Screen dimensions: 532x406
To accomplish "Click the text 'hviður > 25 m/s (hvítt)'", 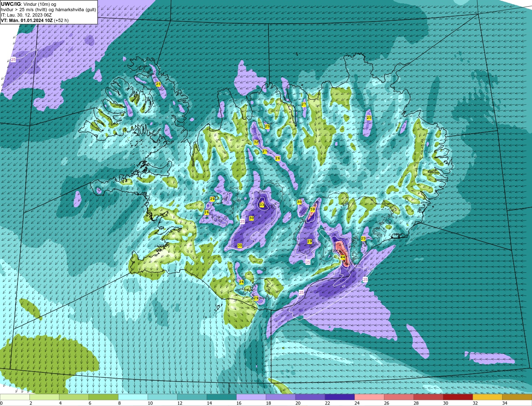I will pos(26,9).
